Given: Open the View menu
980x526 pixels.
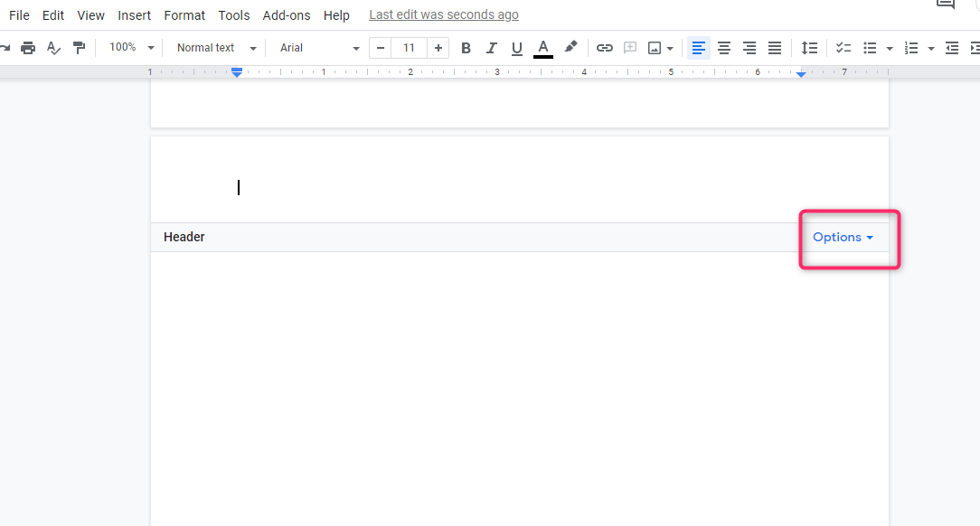Looking at the screenshot, I should coord(90,15).
